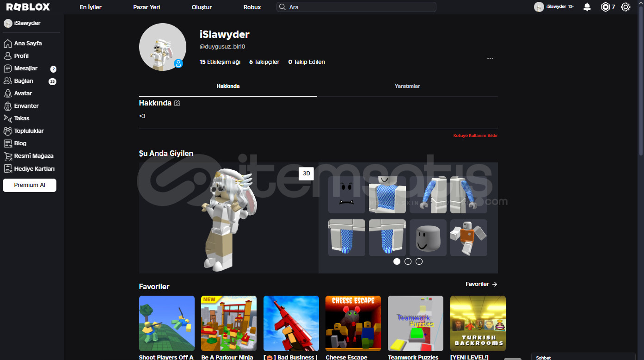Click the Topluluklar groups icon
The image size is (644, 360).
click(7, 131)
